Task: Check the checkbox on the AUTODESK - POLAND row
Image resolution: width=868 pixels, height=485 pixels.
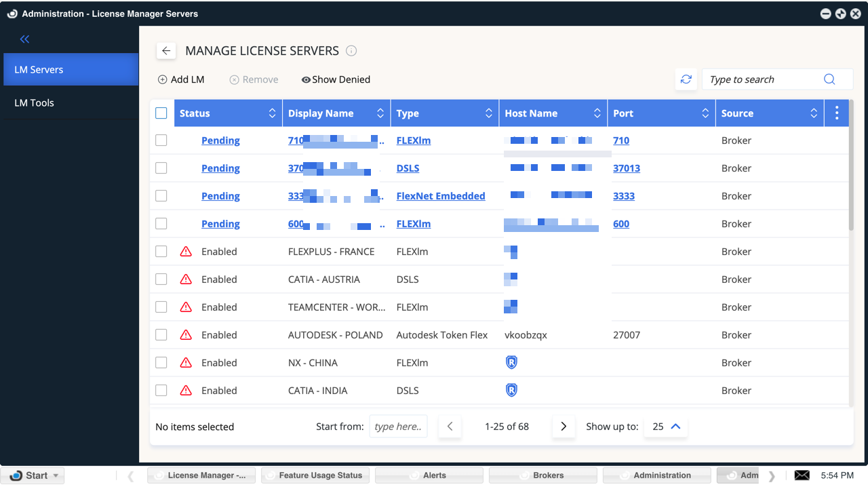Action: point(161,334)
